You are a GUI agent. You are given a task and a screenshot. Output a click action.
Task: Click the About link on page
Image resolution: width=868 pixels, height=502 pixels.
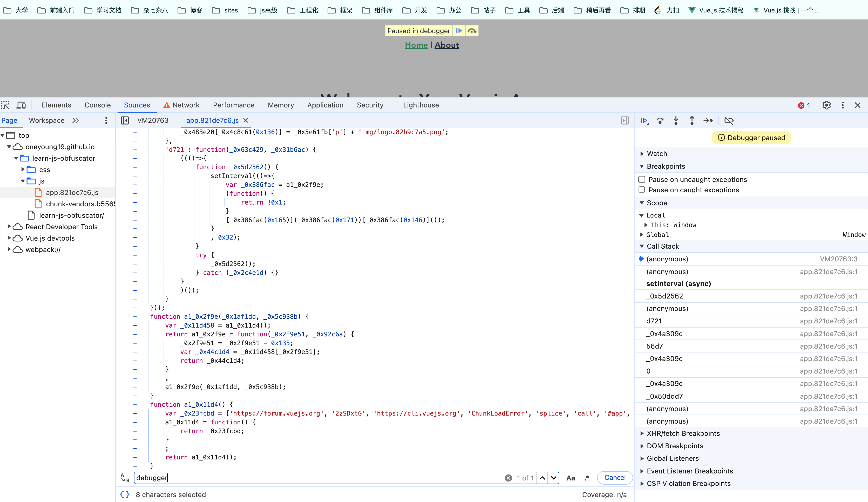(x=446, y=45)
